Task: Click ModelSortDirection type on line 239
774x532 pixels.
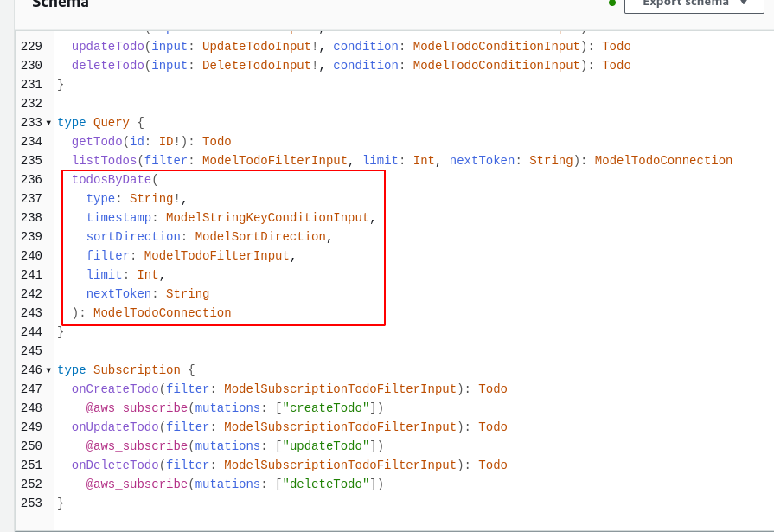Action: [260, 237]
